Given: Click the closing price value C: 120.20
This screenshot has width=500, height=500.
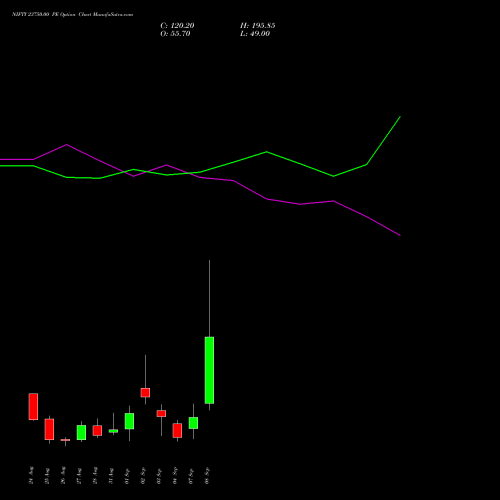Looking at the screenshot, I should pyautogui.click(x=177, y=26).
